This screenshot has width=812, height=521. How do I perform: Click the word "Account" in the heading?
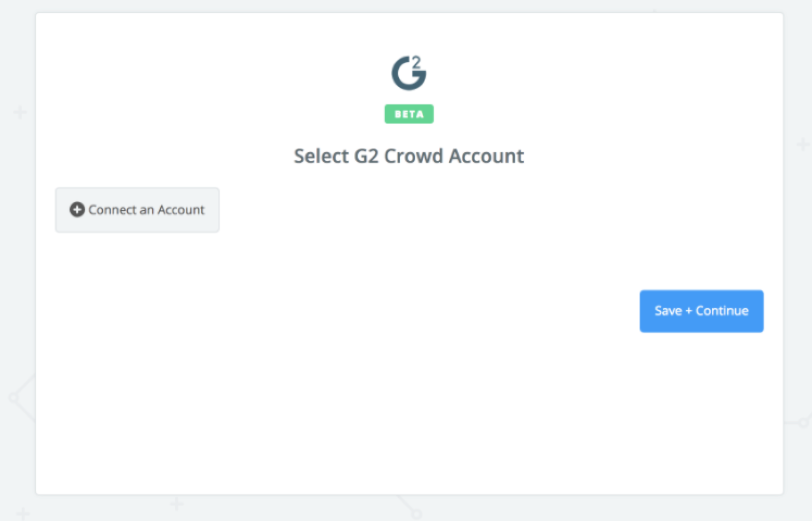(x=486, y=156)
